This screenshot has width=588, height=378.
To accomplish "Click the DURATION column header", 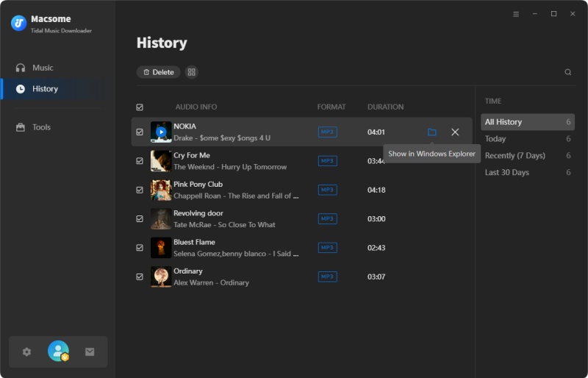I will (385, 107).
